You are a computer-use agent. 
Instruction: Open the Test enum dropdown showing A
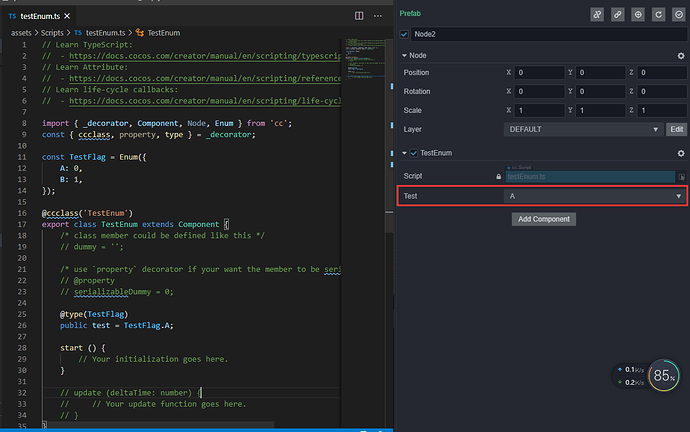pyautogui.click(x=595, y=196)
